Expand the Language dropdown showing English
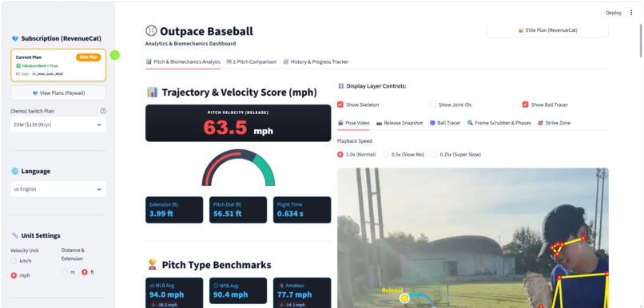The image size is (644, 308). pyautogui.click(x=58, y=189)
